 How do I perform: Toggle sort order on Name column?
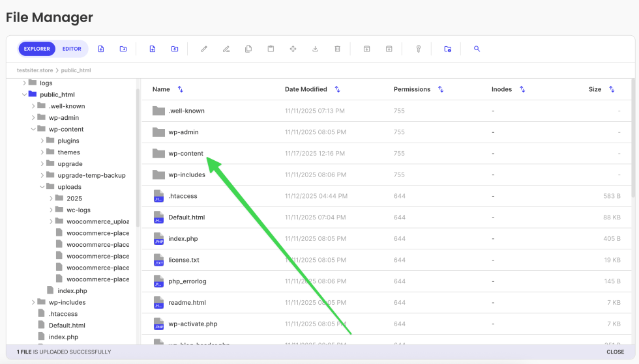(181, 89)
